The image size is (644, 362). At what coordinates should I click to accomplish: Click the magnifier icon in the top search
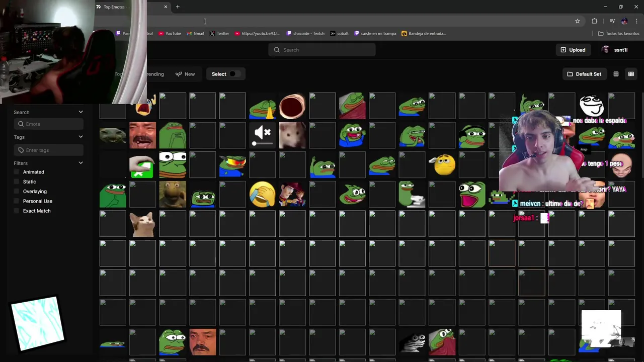click(277, 50)
